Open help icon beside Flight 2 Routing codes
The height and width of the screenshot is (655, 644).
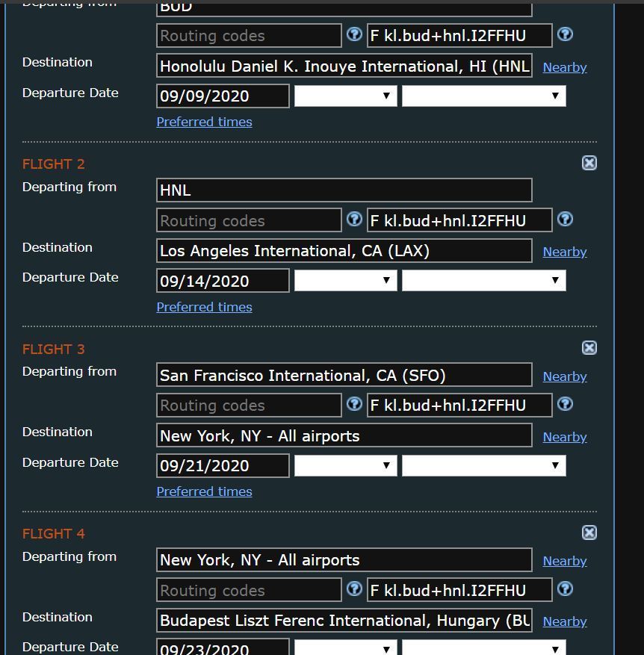tap(354, 219)
